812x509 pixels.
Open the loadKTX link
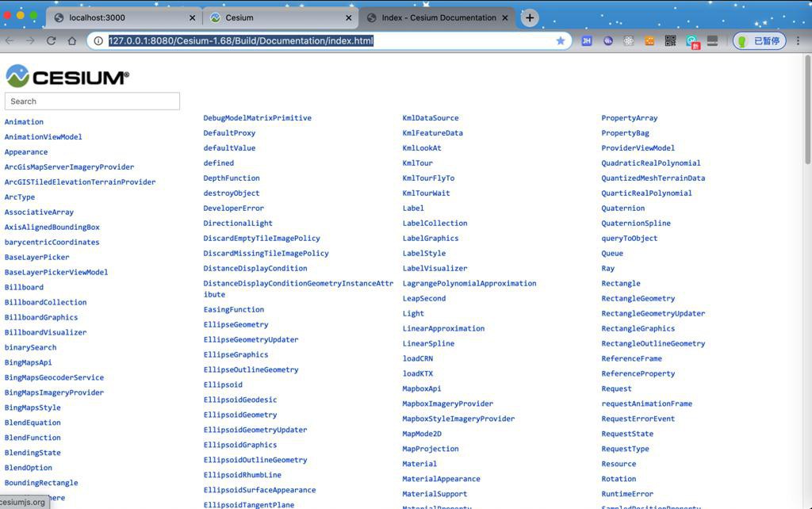point(417,373)
